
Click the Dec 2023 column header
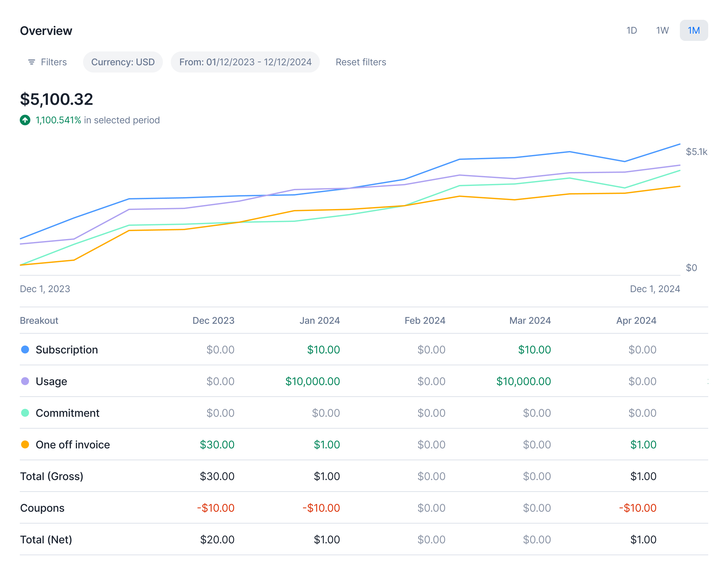tap(213, 320)
